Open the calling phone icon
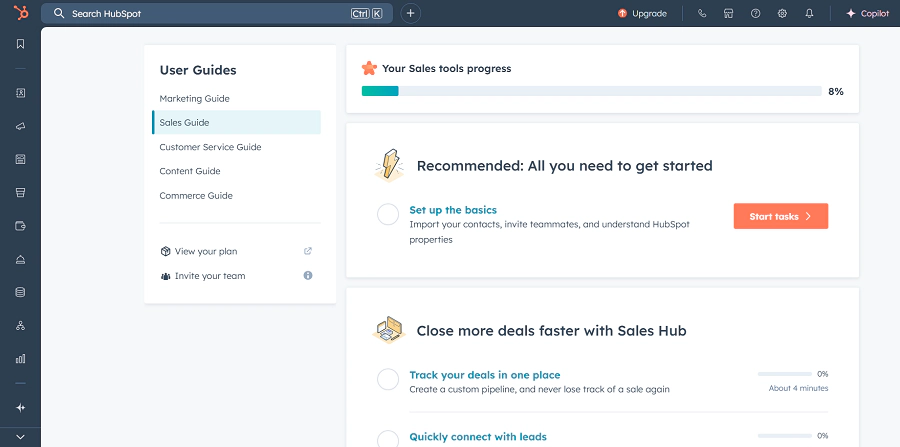The width and height of the screenshot is (900, 447). click(x=701, y=13)
